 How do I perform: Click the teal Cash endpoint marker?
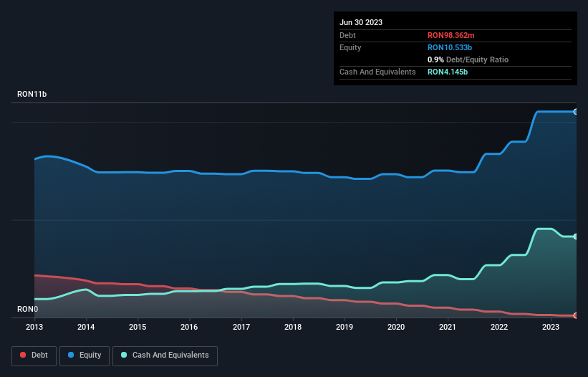tap(576, 237)
